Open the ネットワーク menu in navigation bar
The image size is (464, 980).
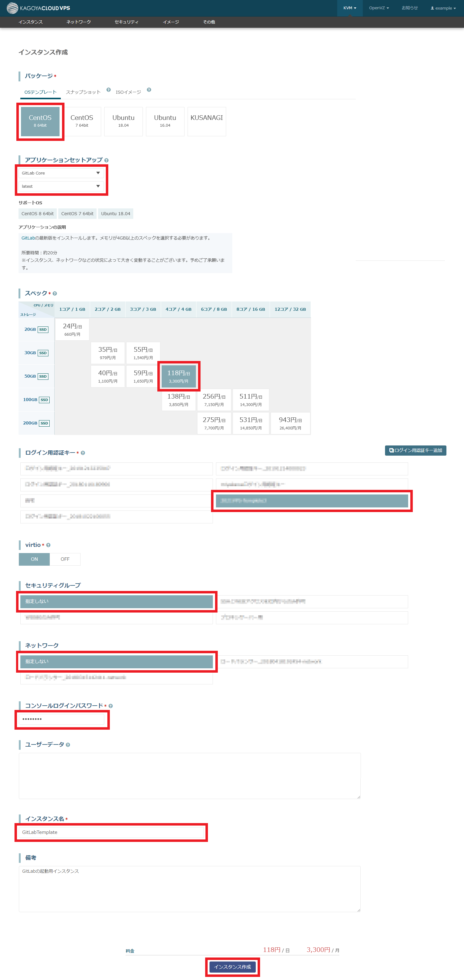pyautogui.click(x=78, y=22)
